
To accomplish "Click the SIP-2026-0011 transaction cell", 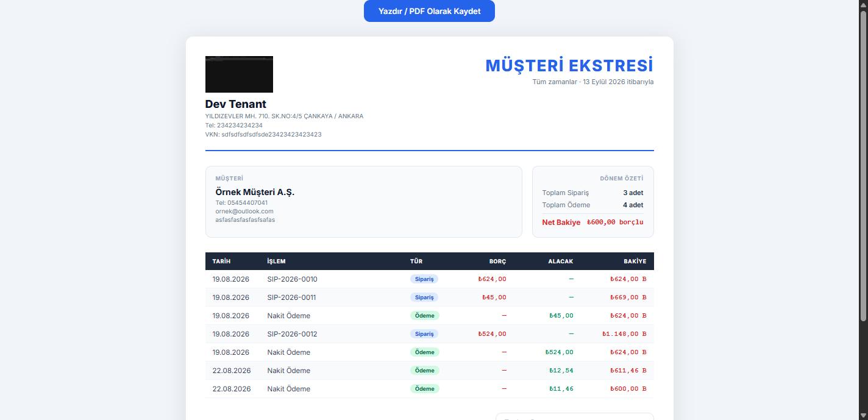I will [292, 297].
